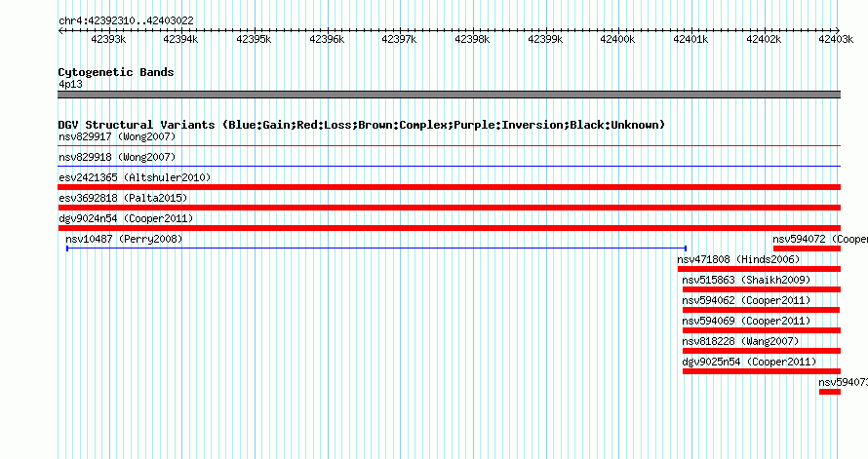The image size is (868, 459).
Task: Select the red bar under nsv515863
Action: (x=762, y=289)
